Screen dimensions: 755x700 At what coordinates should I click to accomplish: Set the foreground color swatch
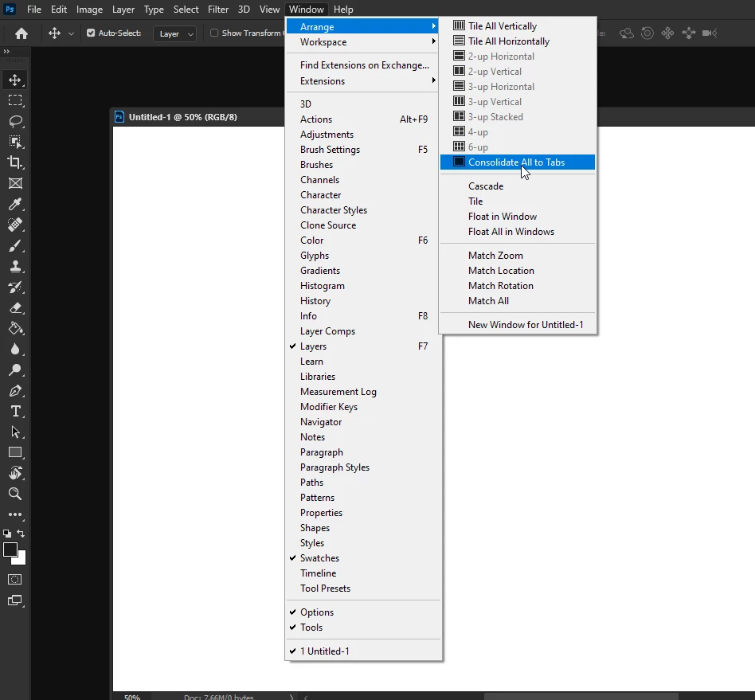pos(10,549)
